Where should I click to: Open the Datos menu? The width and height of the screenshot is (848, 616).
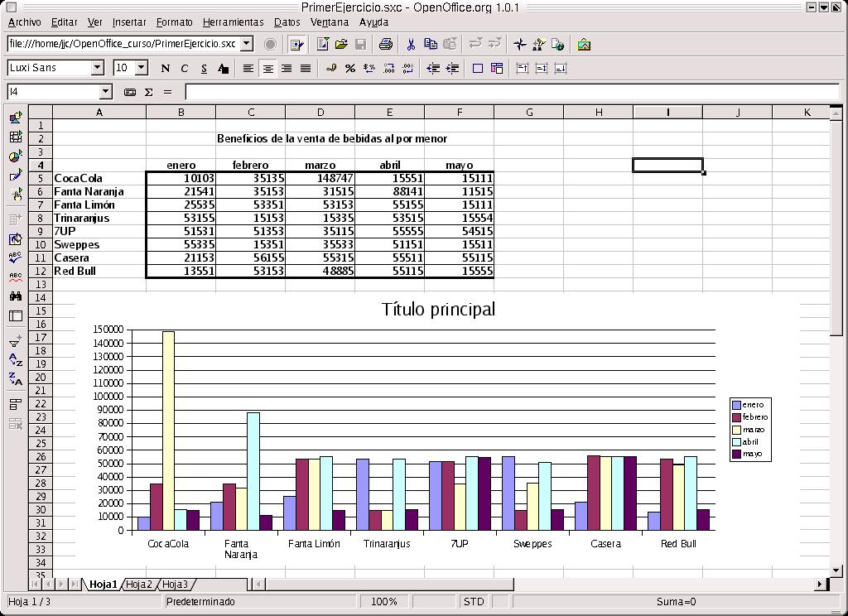click(287, 22)
